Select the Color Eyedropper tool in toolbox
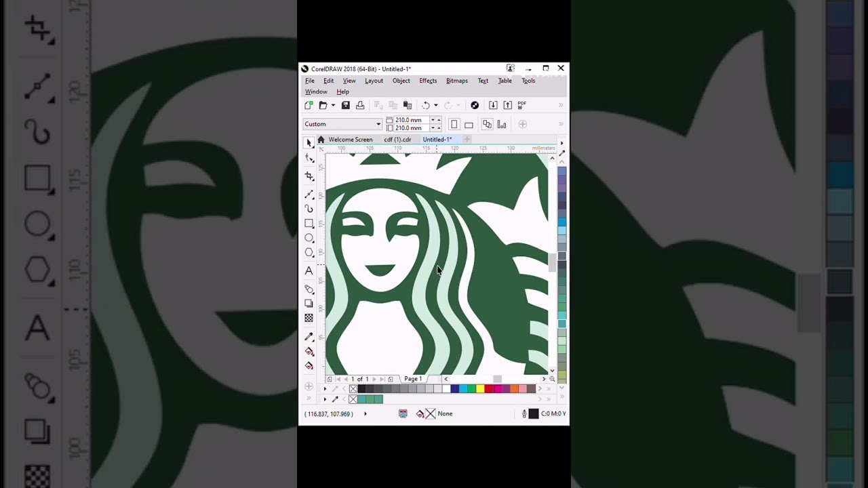The width and height of the screenshot is (868, 488). pyautogui.click(x=309, y=336)
